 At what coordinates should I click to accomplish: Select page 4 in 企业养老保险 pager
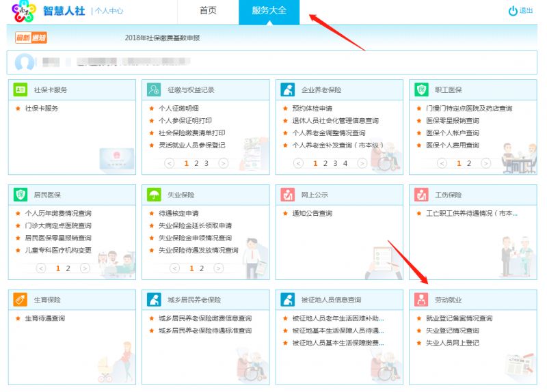click(345, 163)
